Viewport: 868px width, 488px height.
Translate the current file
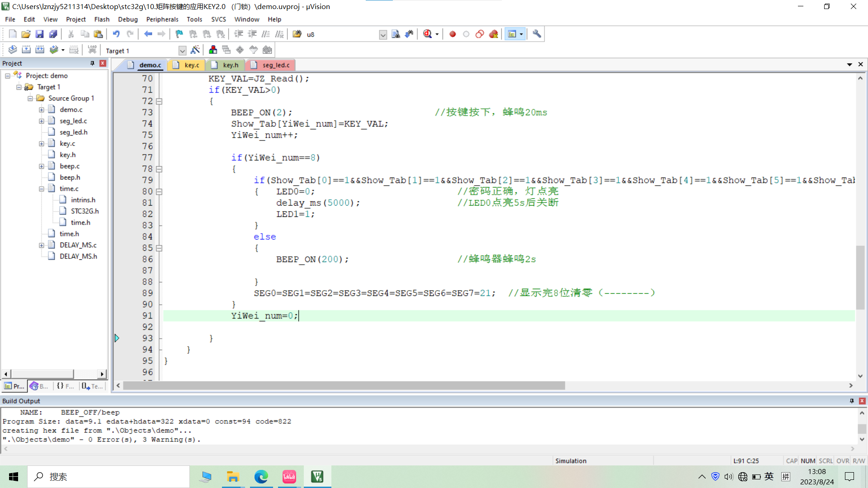(13, 50)
